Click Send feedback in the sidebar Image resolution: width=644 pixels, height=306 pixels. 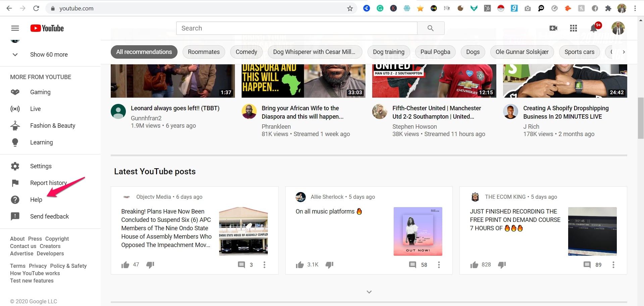click(x=50, y=217)
